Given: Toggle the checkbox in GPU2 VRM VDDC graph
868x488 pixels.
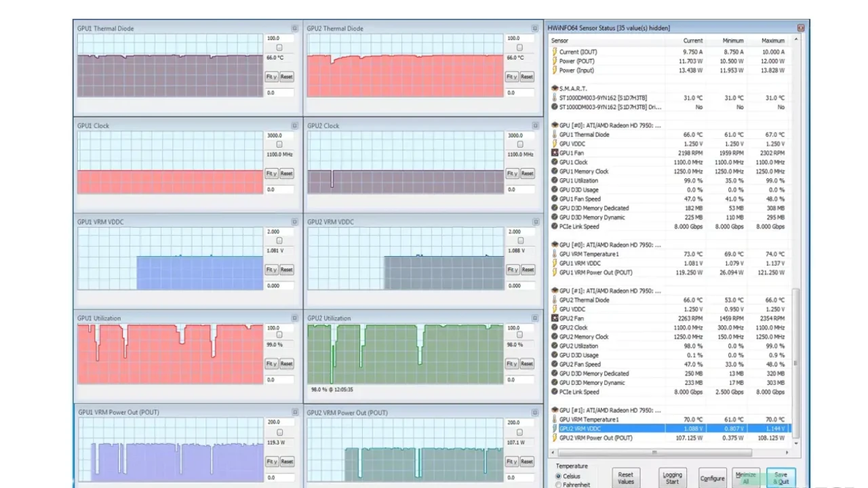Looking at the screenshot, I should 519,241.
